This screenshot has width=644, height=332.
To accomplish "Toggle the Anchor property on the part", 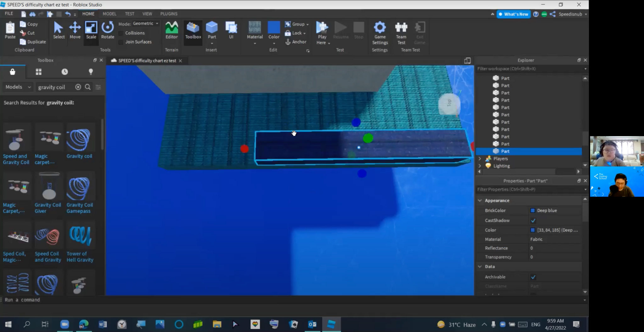I will [x=296, y=41].
